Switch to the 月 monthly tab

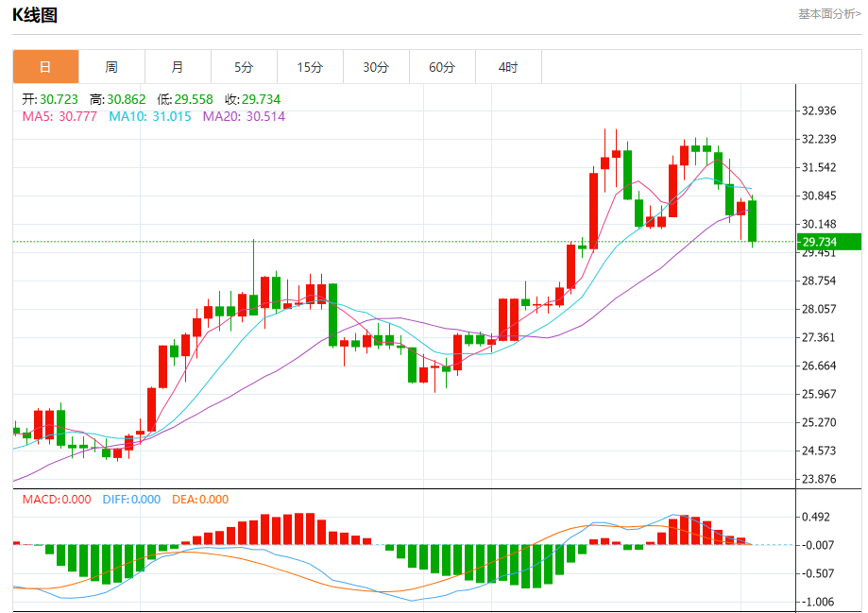point(178,67)
